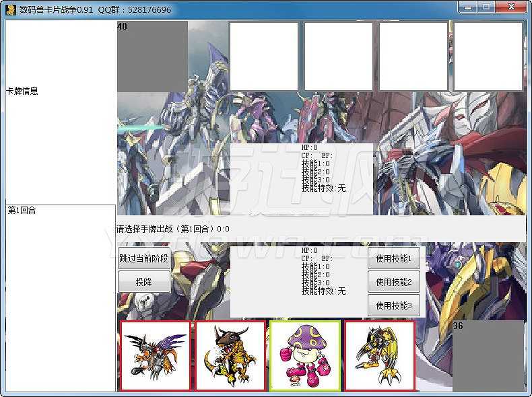Click the application icon in the title bar

click(x=11, y=9)
